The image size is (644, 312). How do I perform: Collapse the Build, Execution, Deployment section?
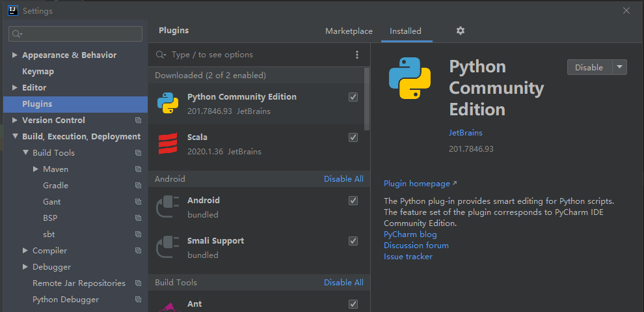[x=15, y=137]
